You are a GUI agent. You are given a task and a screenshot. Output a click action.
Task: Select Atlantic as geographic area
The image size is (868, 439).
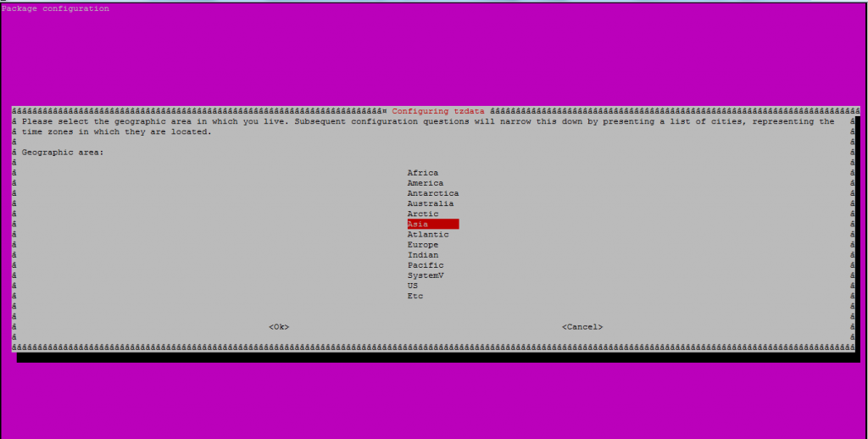(428, 235)
